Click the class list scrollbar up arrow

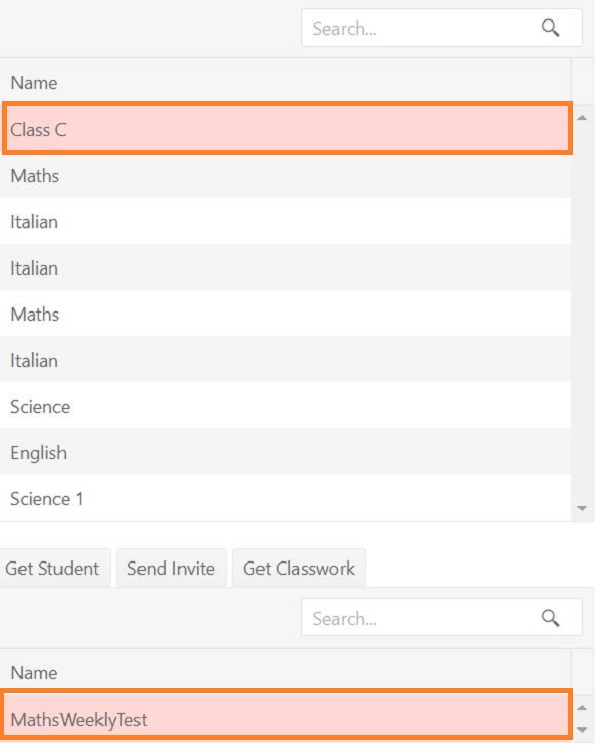pos(582,117)
